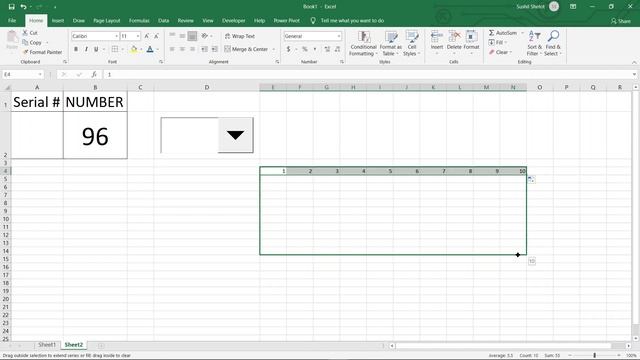Switch to the Page Layout tab
The width and height of the screenshot is (640, 360).
(107, 20)
